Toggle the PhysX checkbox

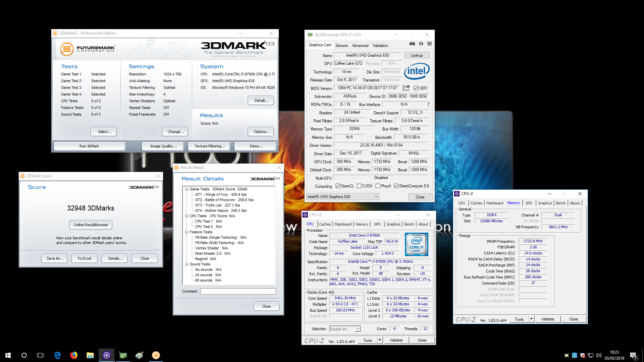(378, 186)
